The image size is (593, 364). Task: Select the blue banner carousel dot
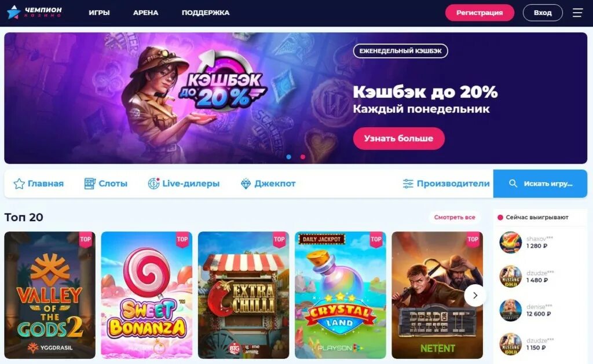pyautogui.click(x=289, y=157)
